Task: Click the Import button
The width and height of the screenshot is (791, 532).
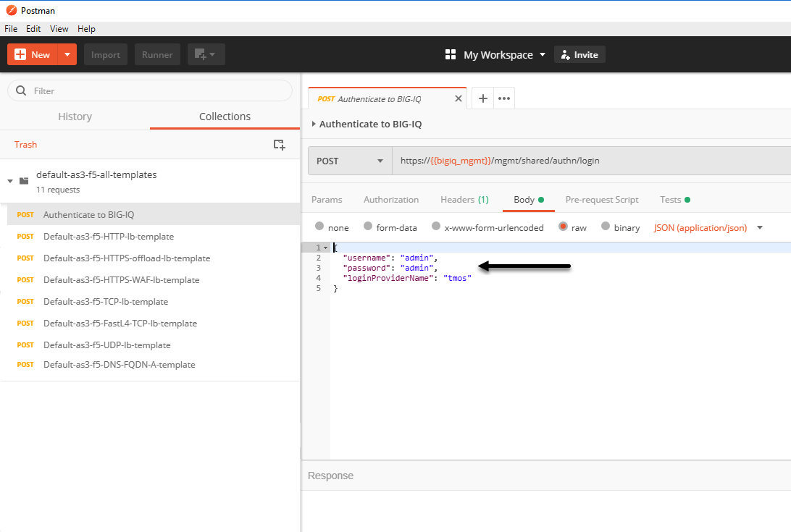Action: click(106, 54)
